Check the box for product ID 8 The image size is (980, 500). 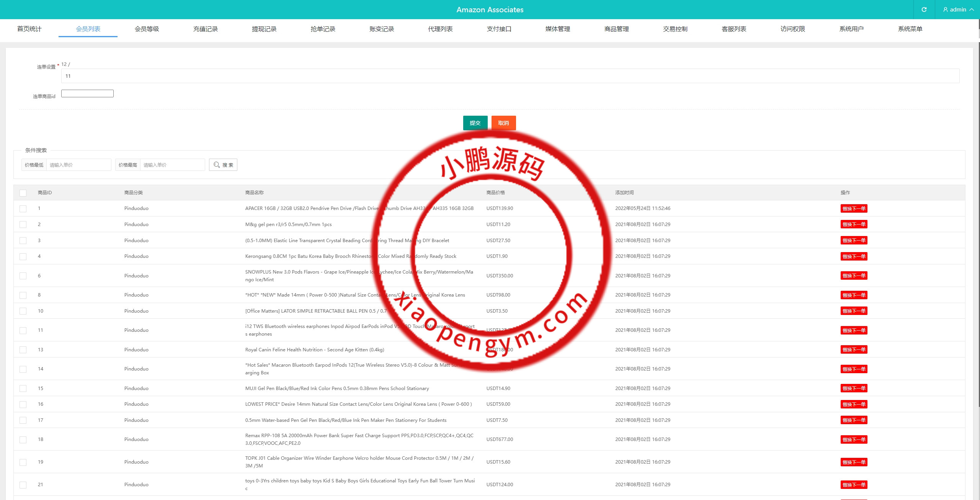pos(23,295)
